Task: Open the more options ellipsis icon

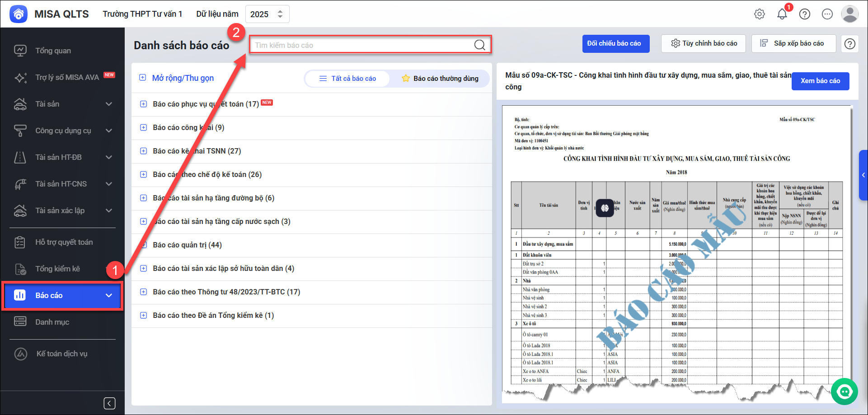Action: [x=827, y=14]
